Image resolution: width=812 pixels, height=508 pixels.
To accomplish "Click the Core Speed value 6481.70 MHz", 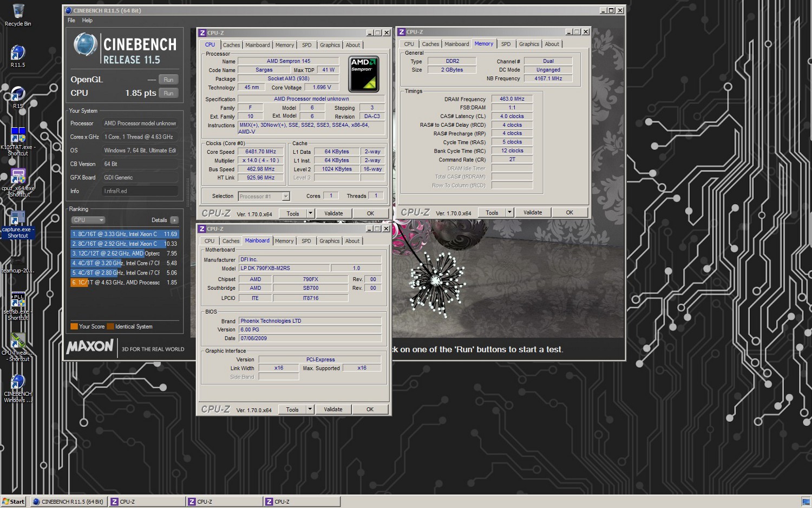I will point(260,152).
